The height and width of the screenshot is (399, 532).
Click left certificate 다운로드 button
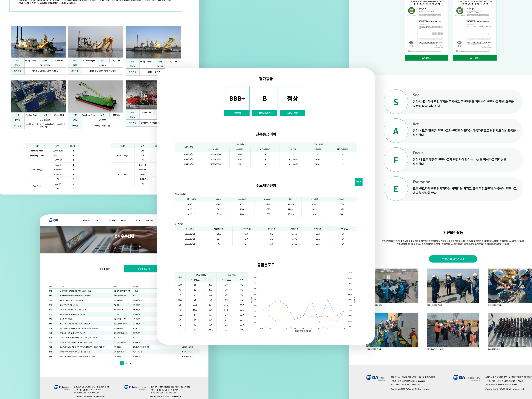point(426,58)
